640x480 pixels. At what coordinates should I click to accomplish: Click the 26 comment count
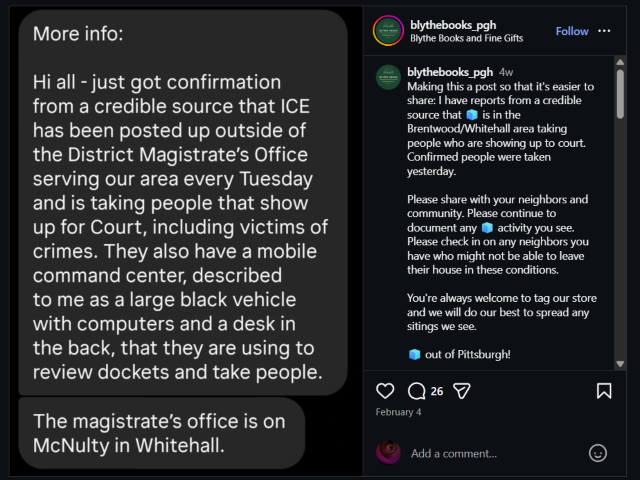[x=437, y=391]
